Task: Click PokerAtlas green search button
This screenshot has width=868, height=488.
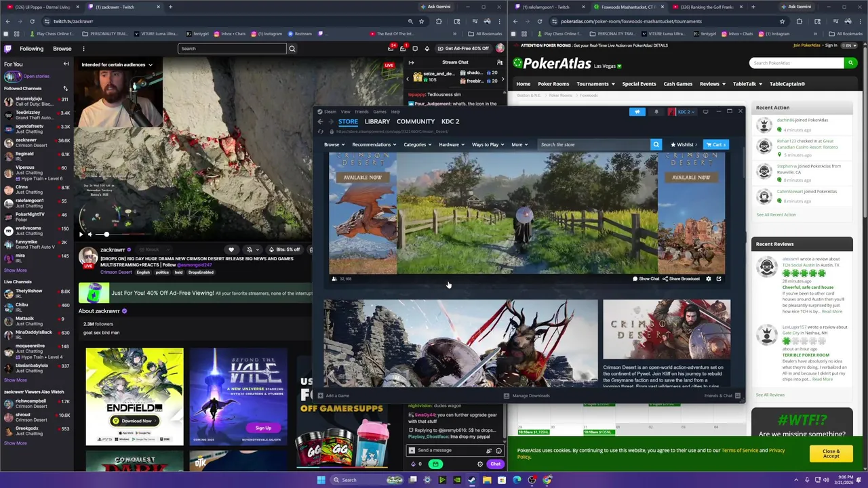Action: tap(850, 63)
